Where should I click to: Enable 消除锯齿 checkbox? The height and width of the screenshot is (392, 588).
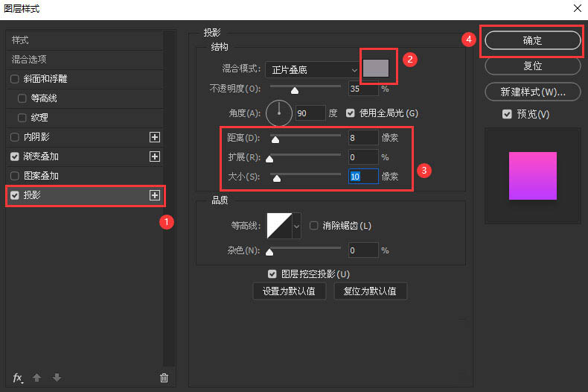[x=313, y=226]
